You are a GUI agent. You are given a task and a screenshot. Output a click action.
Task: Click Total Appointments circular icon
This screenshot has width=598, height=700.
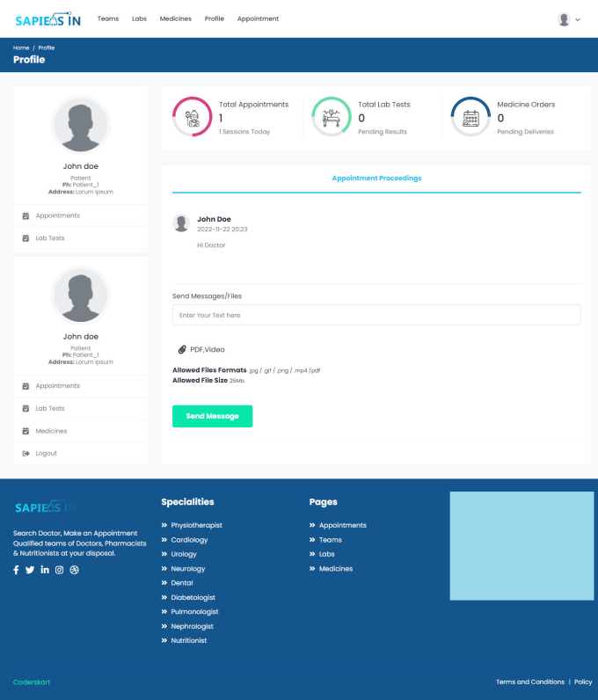click(x=193, y=117)
